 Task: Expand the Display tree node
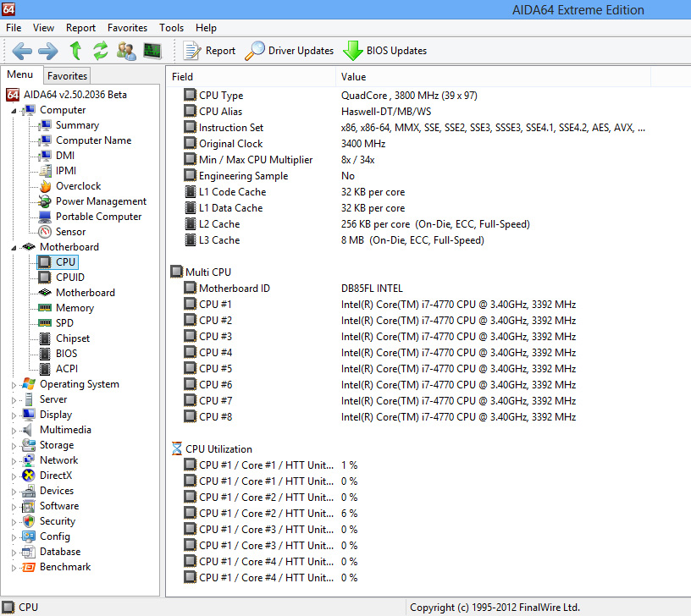[x=14, y=415]
